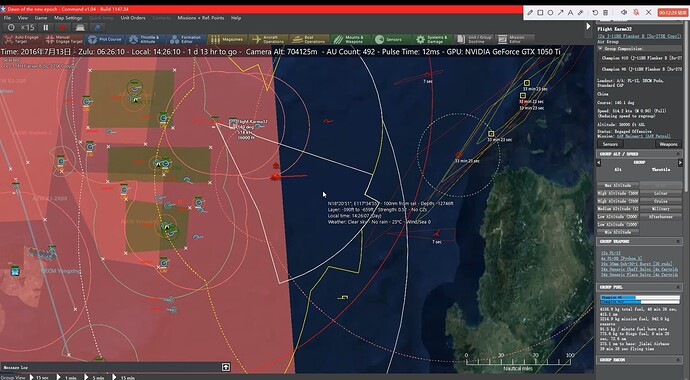
Task: Open Aircraft Operations
Action: pos(268,39)
